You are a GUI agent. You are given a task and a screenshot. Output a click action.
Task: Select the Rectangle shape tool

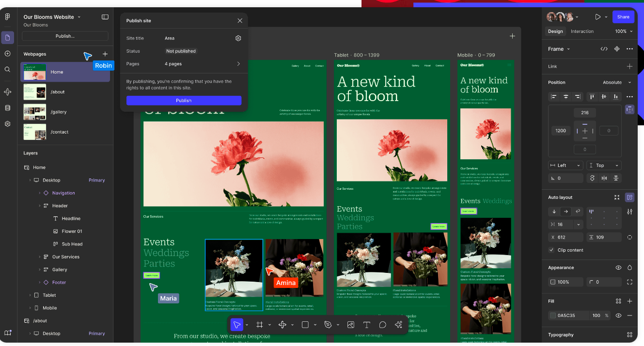[305, 325]
